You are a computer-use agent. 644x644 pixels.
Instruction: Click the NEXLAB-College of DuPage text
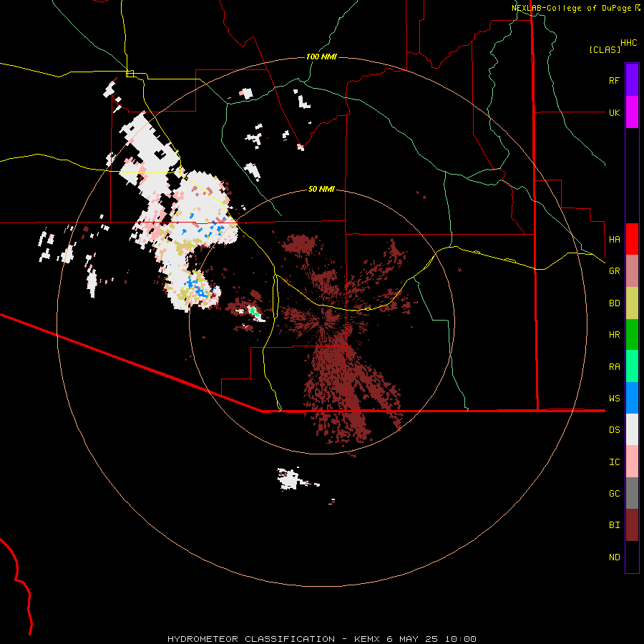(x=572, y=8)
